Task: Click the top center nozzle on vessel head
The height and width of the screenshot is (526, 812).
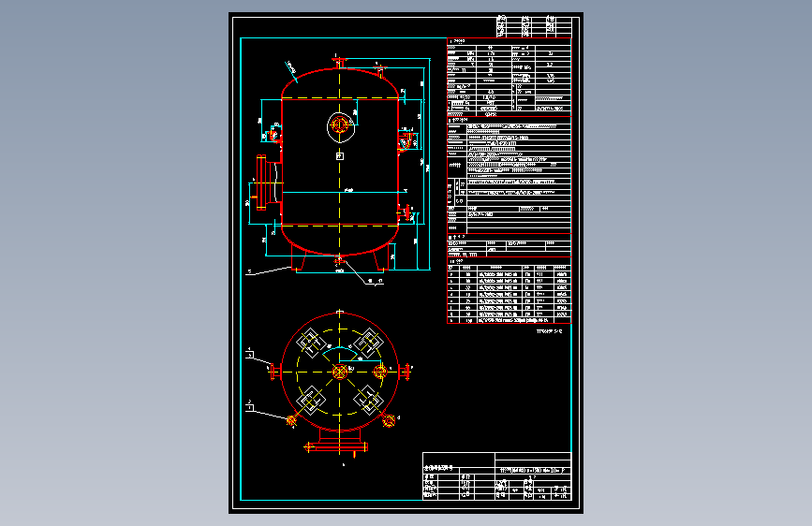Action: coord(340,63)
